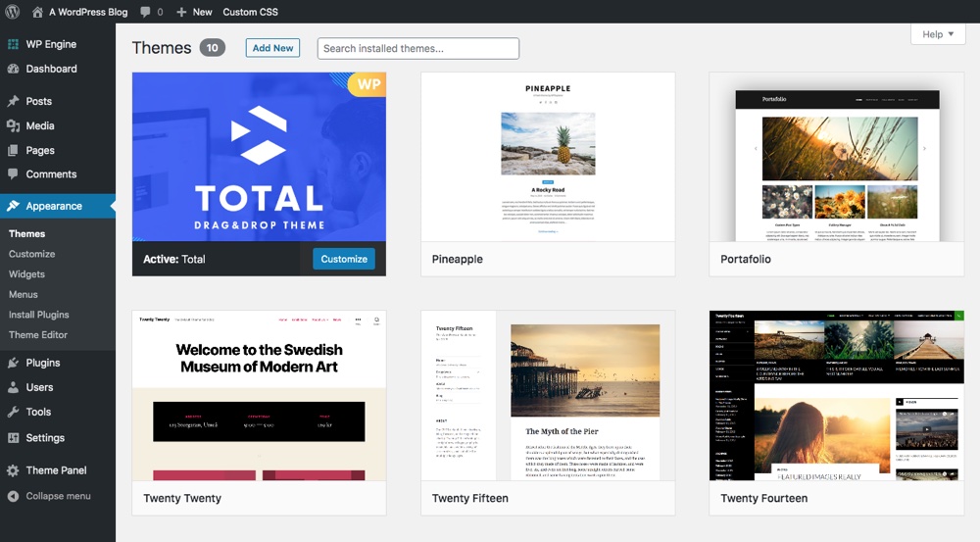Click the theme count badge 10
980x542 pixels.
[213, 47]
